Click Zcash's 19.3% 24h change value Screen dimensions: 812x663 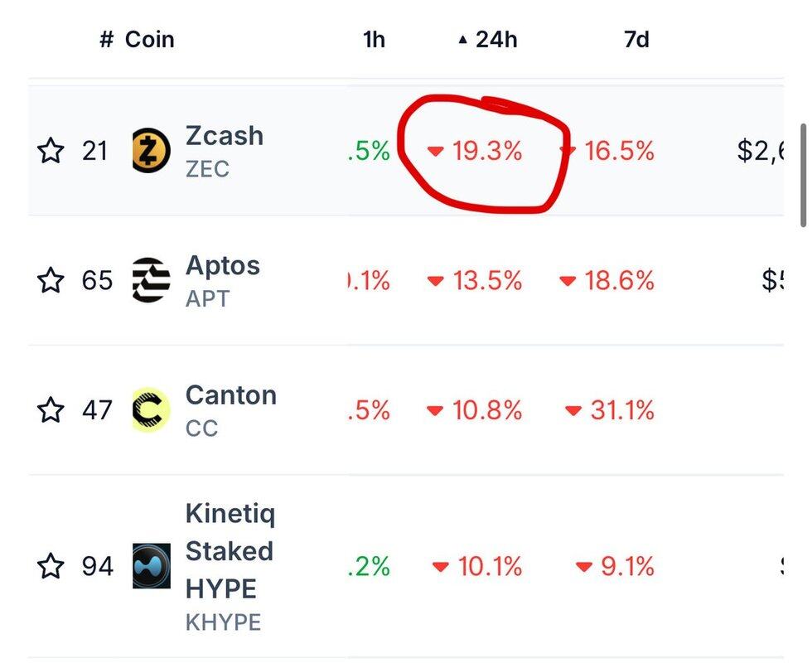point(486,151)
